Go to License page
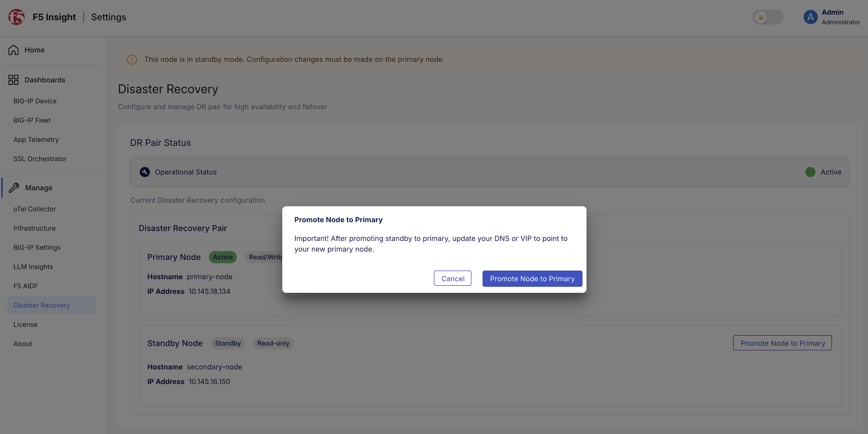Image resolution: width=868 pixels, height=434 pixels. coord(25,324)
